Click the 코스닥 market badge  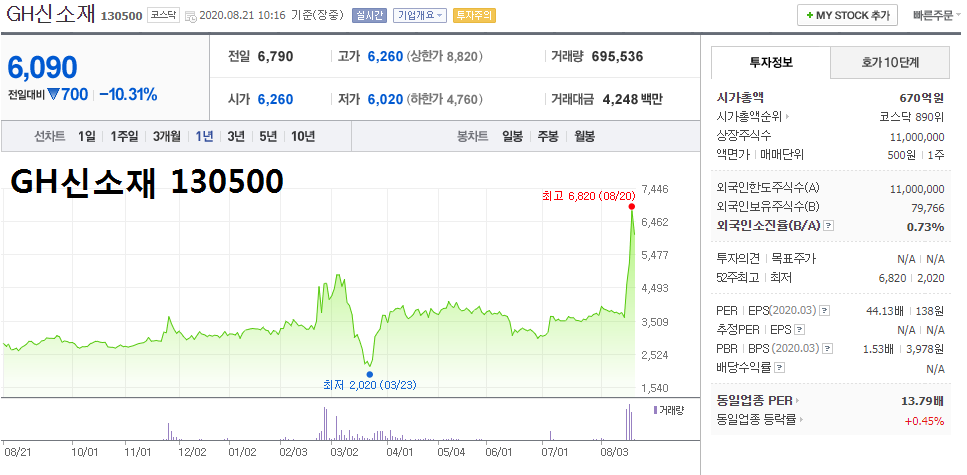[x=163, y=15]
